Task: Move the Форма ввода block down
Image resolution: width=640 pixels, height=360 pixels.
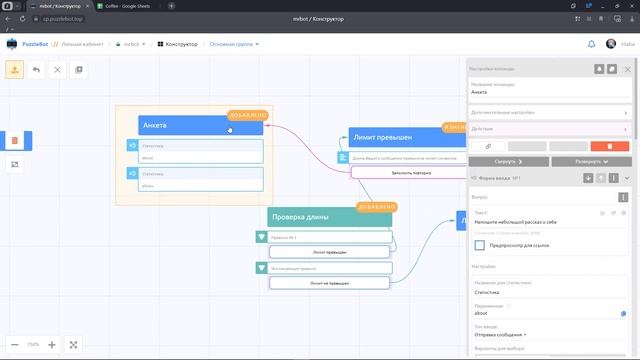Action: (588, 178)
